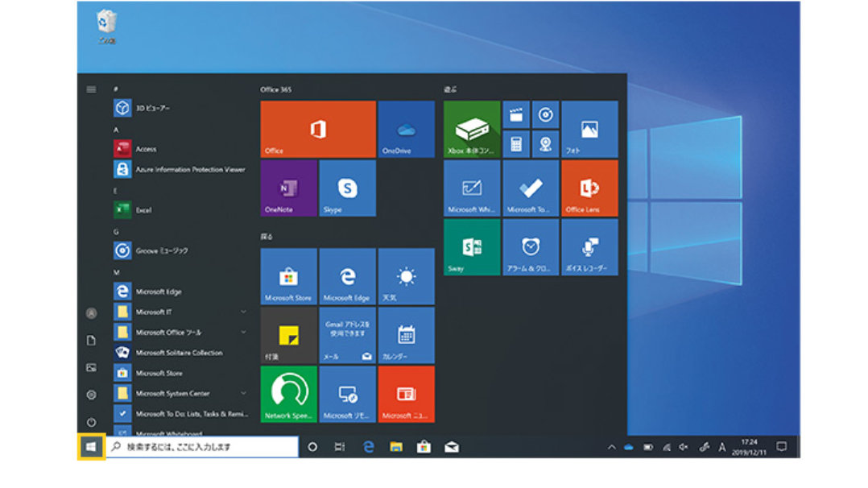868x488 pixels.
Task: Open the Microsoft To Do tile
Action: point(531,188)
